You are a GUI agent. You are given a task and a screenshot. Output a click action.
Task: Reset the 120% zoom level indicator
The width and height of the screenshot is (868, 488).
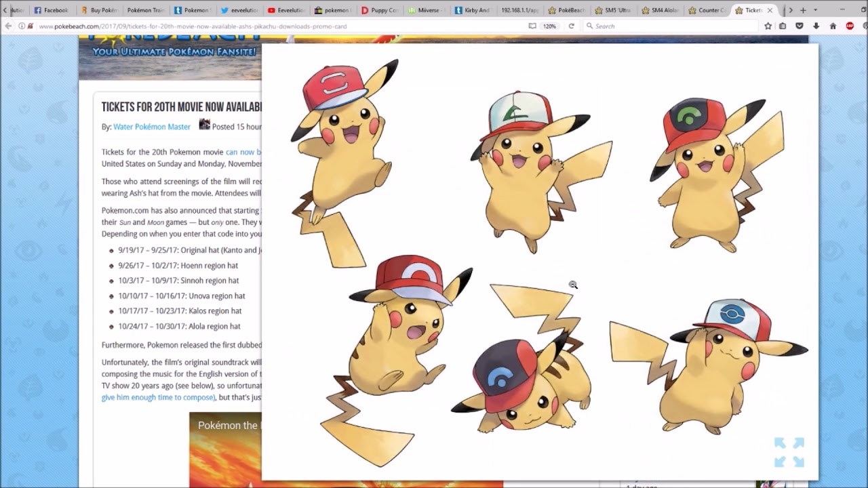pyautogui.click(x=549, y=26)
